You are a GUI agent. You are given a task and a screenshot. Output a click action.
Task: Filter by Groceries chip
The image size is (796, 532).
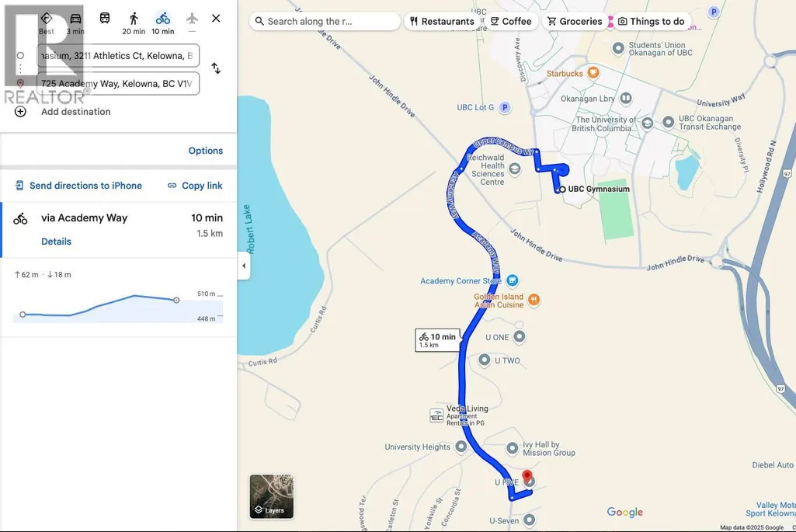(575, 21)
